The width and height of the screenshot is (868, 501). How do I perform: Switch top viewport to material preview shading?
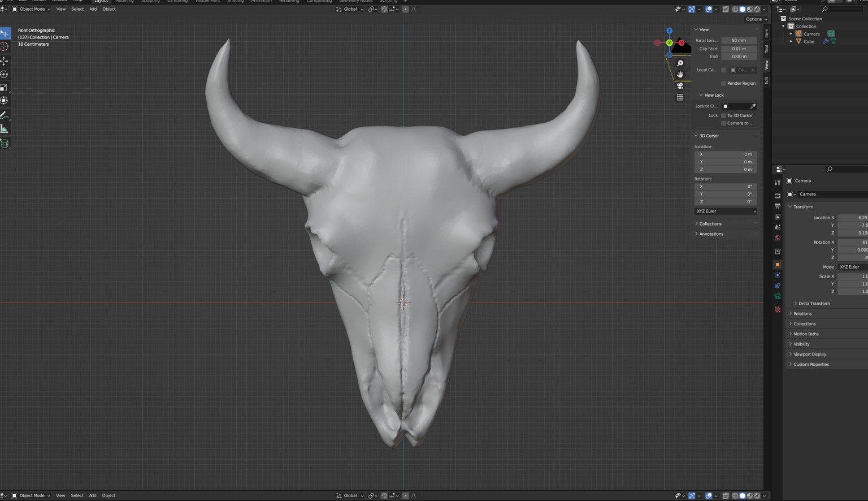click(750, 9)
